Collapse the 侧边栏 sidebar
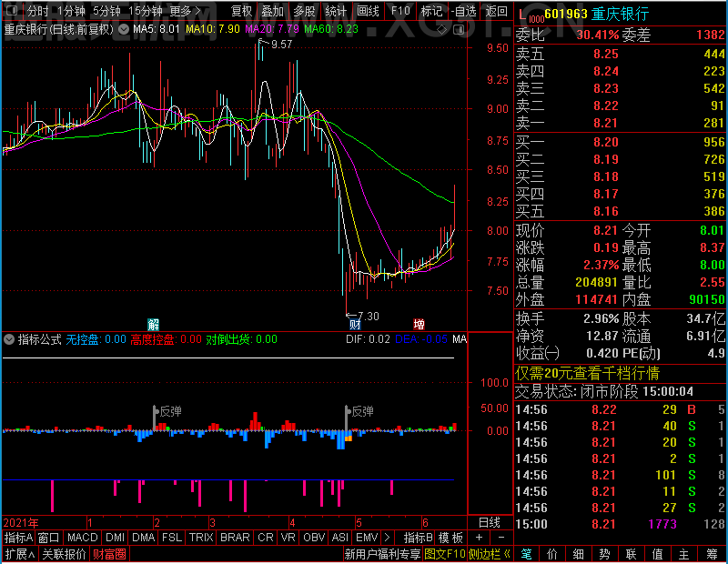 [490, 554]
